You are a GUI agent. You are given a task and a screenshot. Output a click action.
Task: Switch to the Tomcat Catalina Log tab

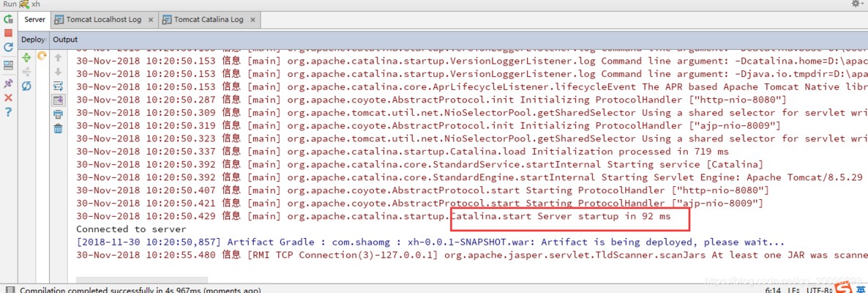pos(208,20)
